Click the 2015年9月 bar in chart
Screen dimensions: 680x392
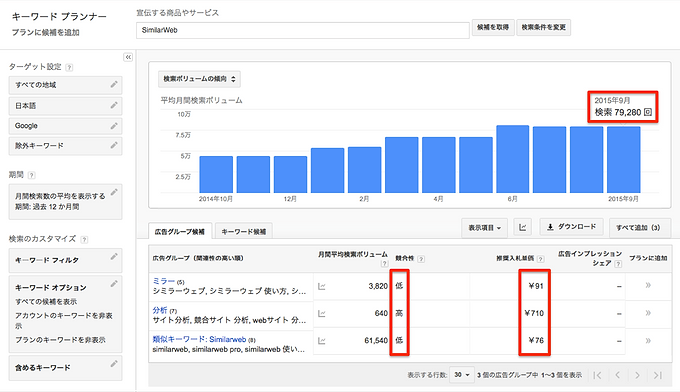(623, 159)
